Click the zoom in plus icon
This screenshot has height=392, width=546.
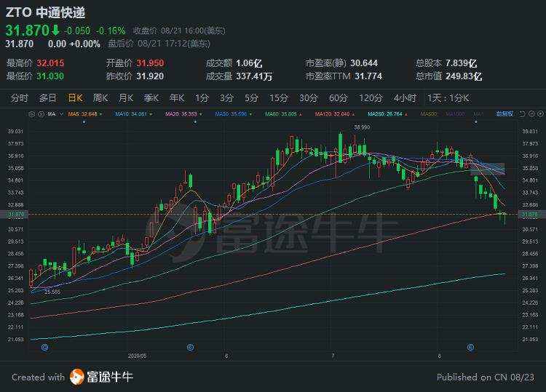[x=540, y=114]
